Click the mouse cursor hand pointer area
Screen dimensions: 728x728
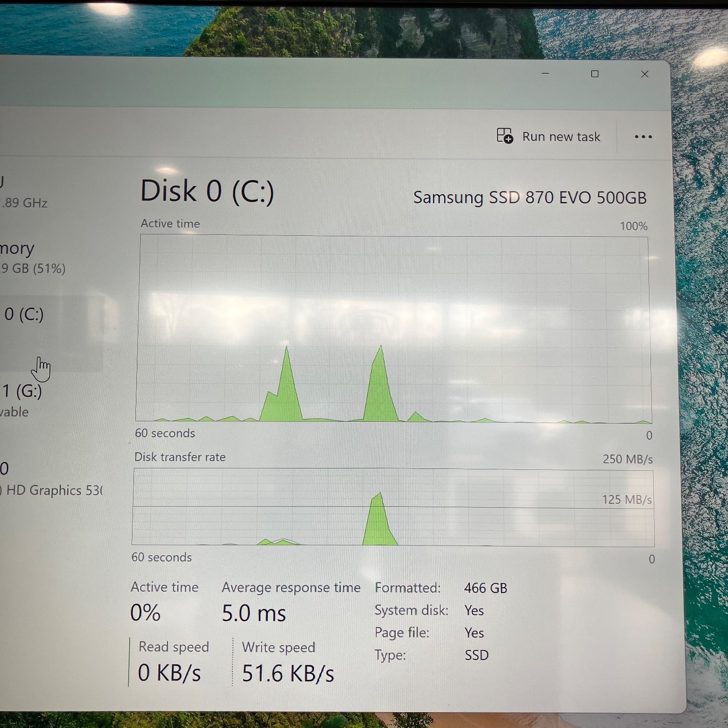click(41, 369)
